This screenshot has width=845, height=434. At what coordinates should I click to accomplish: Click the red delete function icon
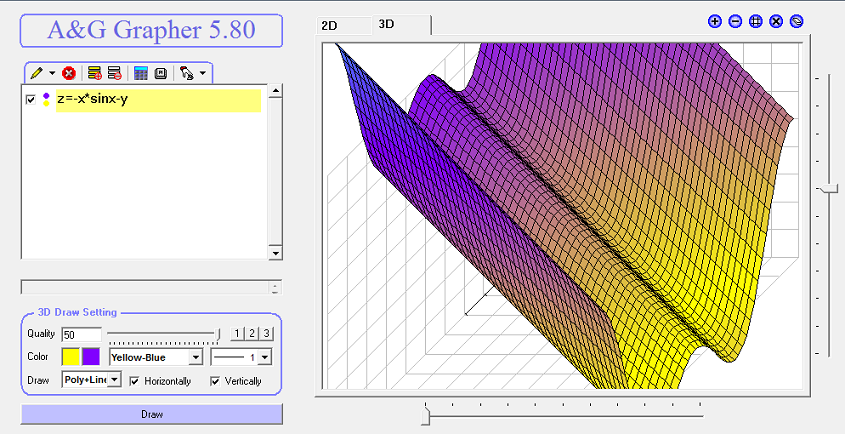pyautogui.click(x=68, y=73)
